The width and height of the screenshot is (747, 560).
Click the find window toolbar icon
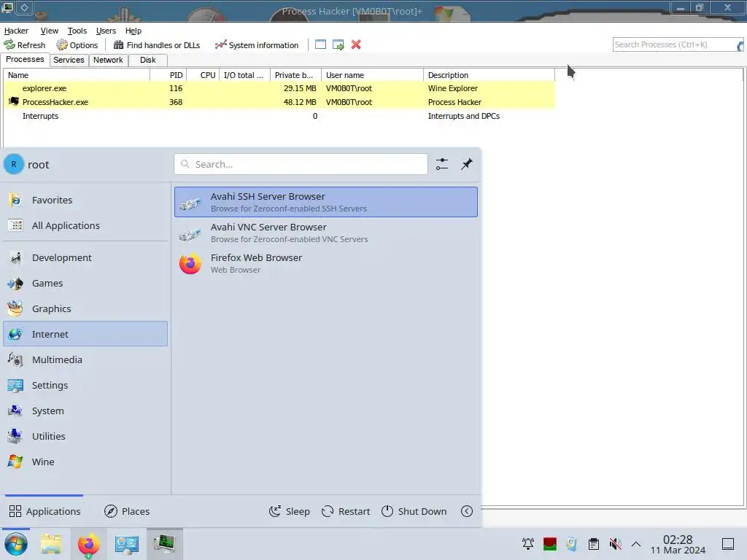(321, 44)
